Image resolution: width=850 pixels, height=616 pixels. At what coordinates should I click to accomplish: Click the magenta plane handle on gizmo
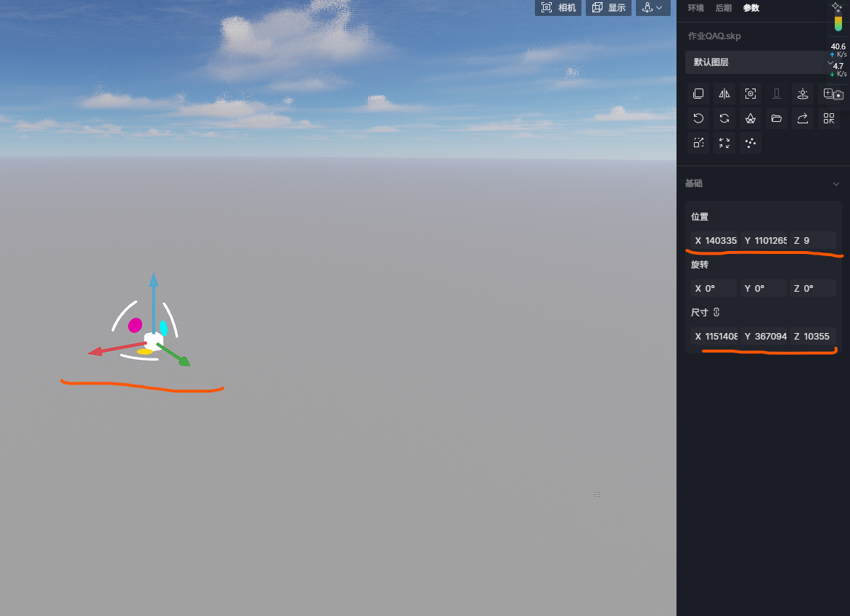135,325
